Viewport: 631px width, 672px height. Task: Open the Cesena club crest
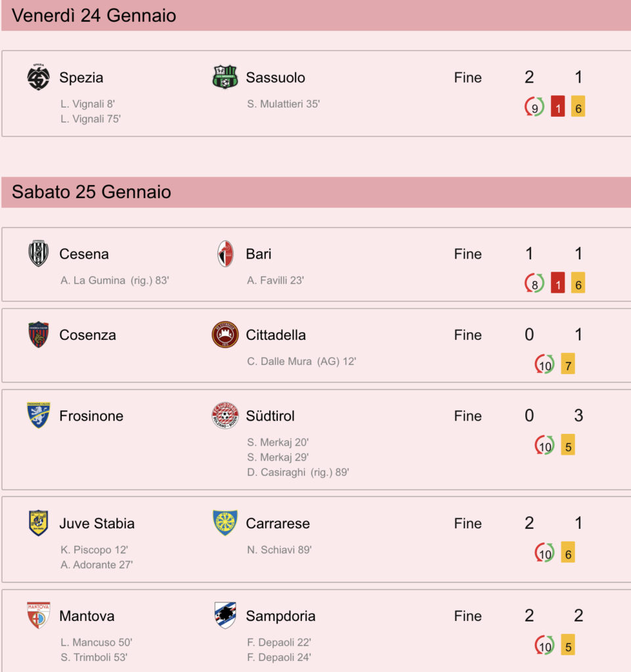click(38, 254)
